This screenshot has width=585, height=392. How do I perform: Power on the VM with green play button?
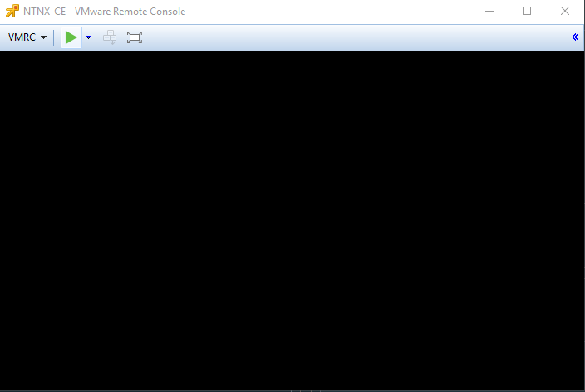tap(71, 37)
